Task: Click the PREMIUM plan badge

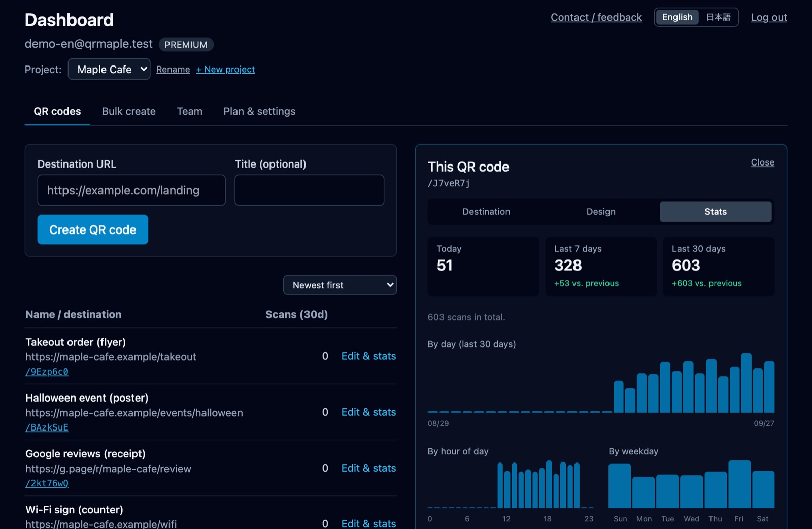Action: pyautogui.click(x=186, y=45)
